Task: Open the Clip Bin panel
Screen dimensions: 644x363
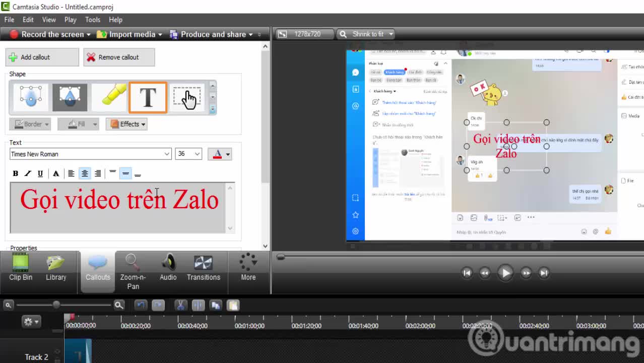Action: tap(21, 268)
